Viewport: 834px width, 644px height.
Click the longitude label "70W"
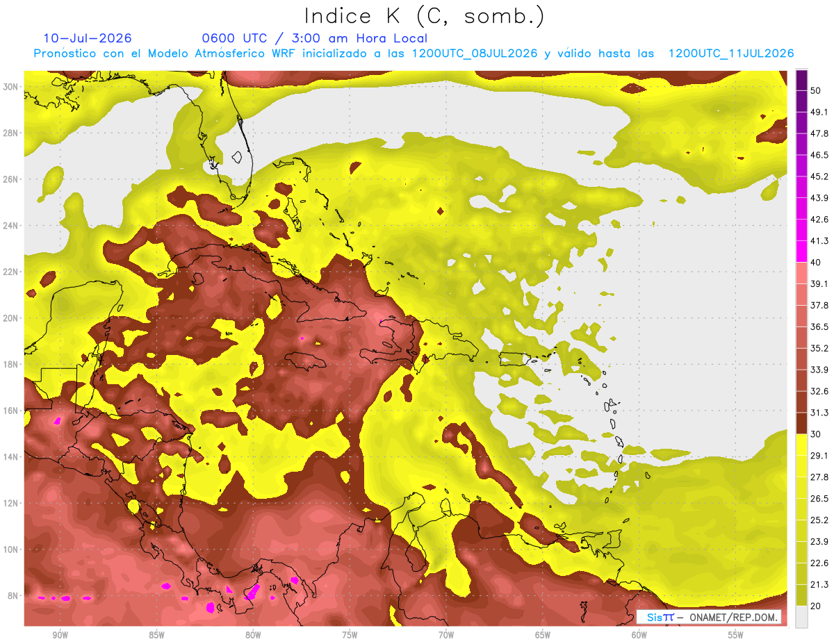pyautogui.click(x=446, y=635)
